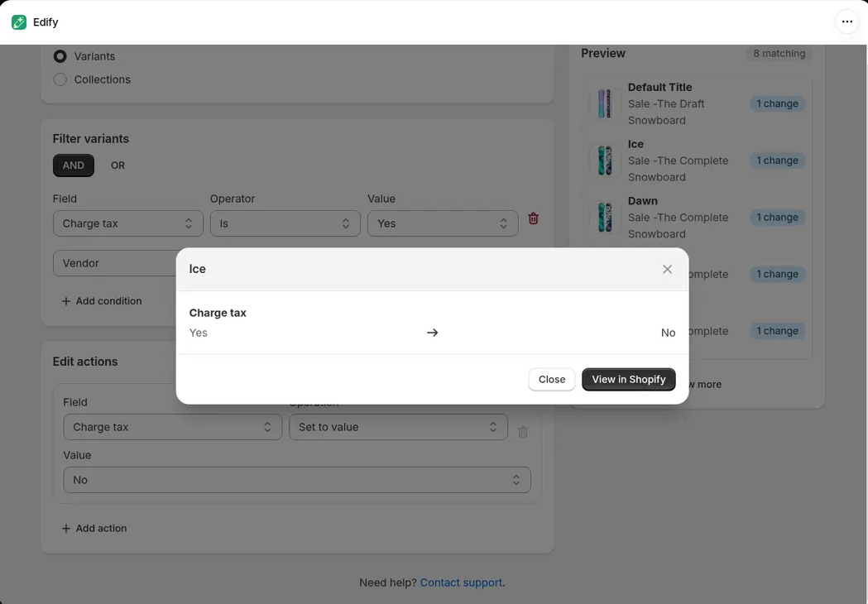The height and width of the screenshot is (604, 868).
Task: Click the Dawn variant snowboard thumbnail
Action: coord(605,218)
